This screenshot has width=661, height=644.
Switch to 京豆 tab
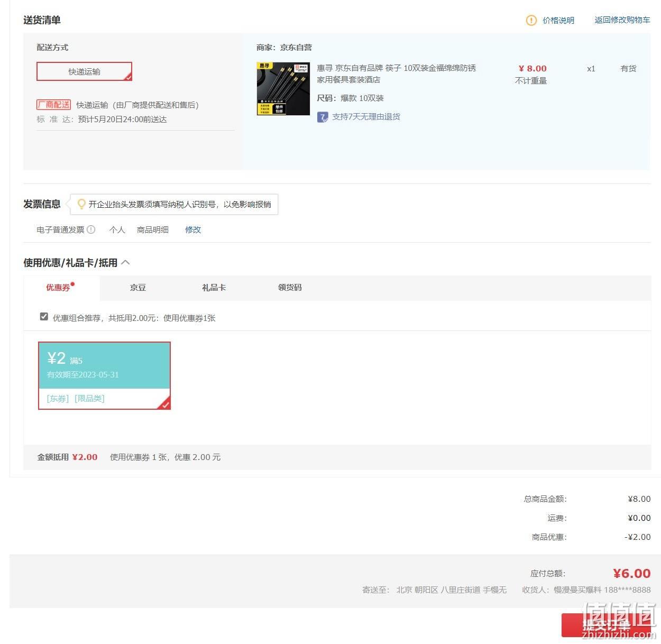(138, 288)
